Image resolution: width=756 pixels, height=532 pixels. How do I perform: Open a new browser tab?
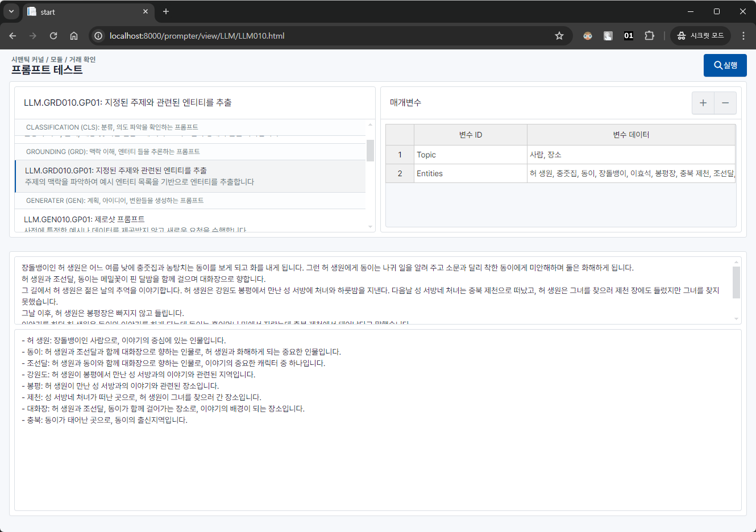(x=166, y=11)
